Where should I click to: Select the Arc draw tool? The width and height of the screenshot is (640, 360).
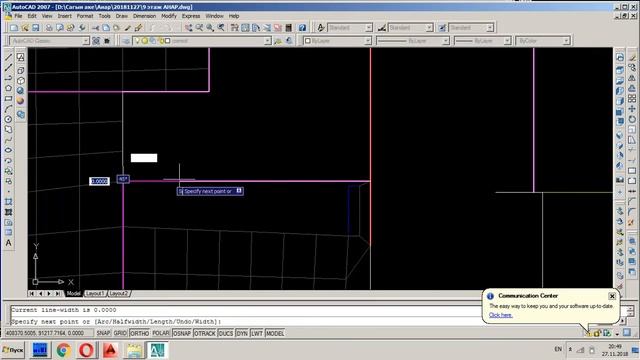pyautogui.click(x=8, y=109)
